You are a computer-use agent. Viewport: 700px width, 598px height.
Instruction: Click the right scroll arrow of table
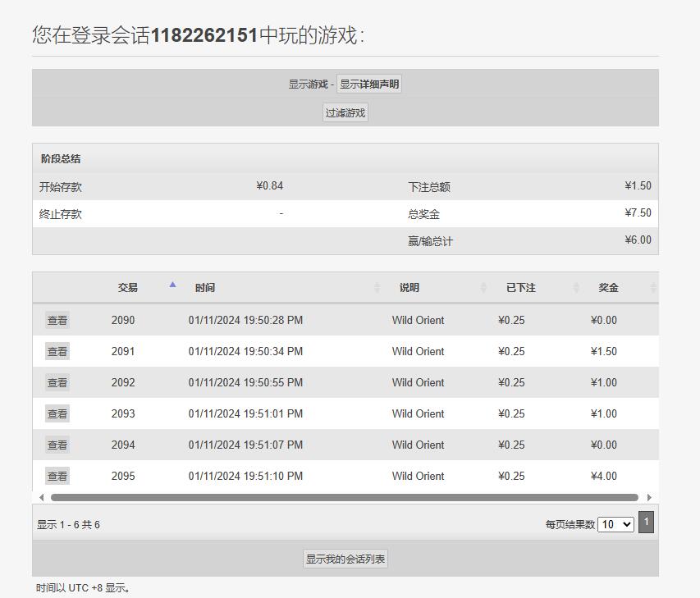pos(649,498)
